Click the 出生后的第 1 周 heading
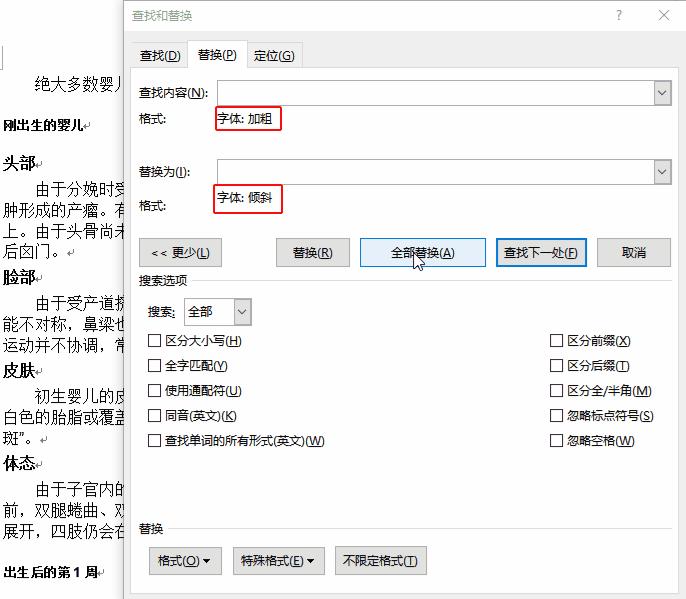Viewport: 686px width, 599px height. point(50,572)
